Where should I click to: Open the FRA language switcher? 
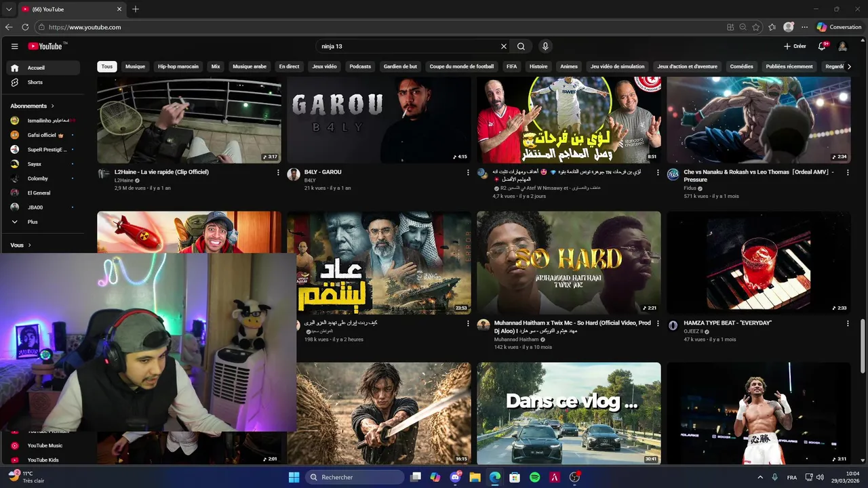coord(792,477)
